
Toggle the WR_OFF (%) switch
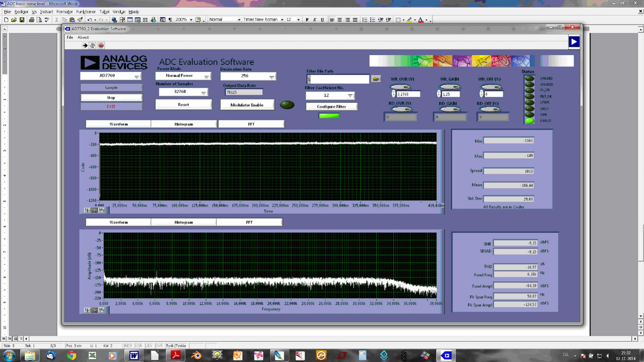(x=491, y=87)
